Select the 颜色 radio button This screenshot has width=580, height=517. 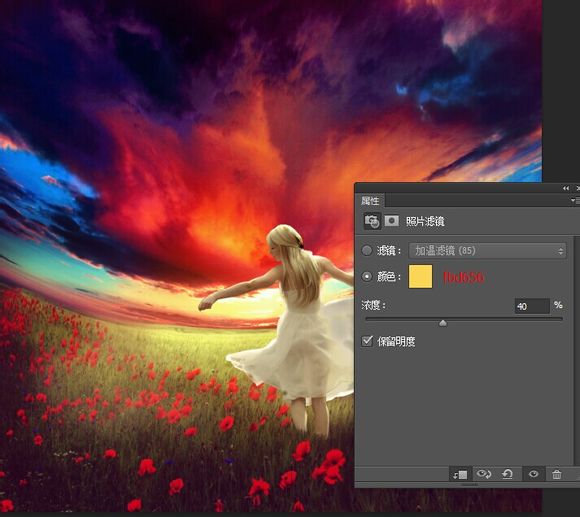367,276
